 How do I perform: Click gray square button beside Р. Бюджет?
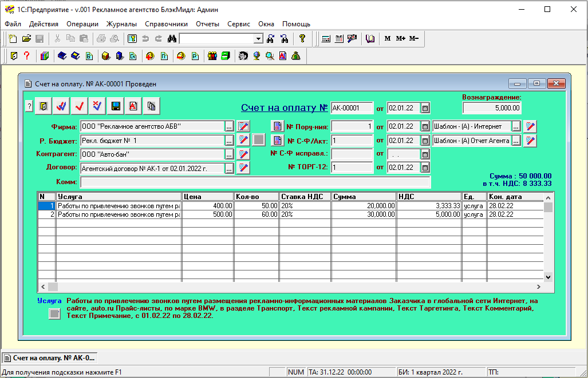(x=258, y=140)
